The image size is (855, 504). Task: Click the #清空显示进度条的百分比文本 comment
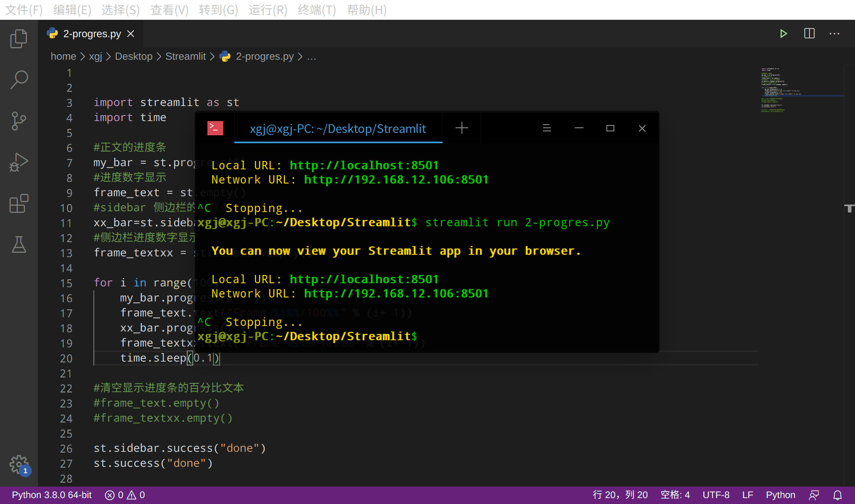click(x=169, y=388)
